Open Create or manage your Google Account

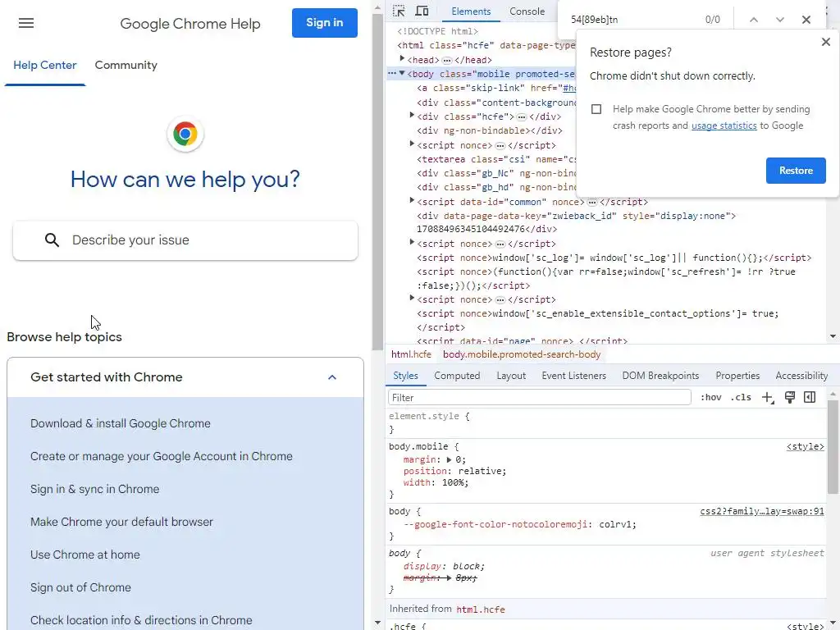[162, 456]
